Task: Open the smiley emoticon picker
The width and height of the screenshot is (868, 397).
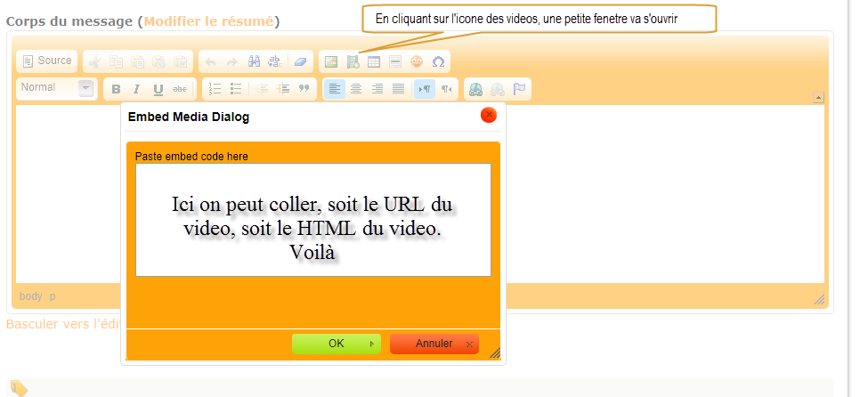Action: [417, 61]
